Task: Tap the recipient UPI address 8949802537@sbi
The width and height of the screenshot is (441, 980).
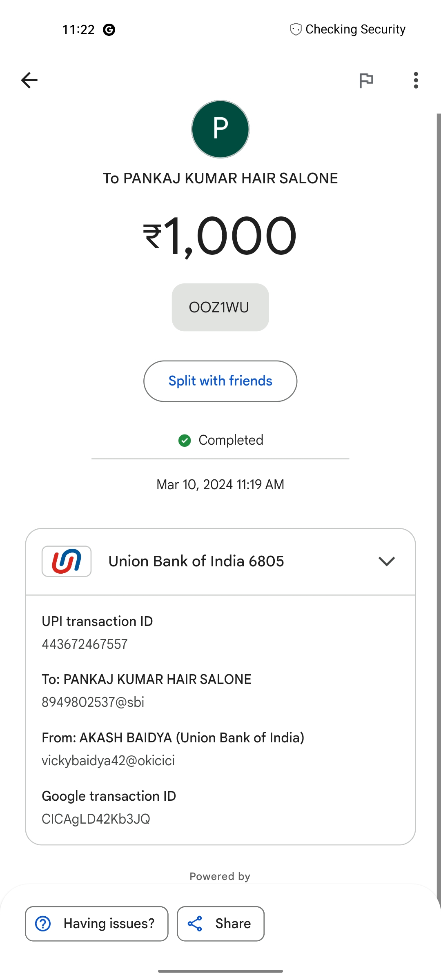Action: coord(93,702)
